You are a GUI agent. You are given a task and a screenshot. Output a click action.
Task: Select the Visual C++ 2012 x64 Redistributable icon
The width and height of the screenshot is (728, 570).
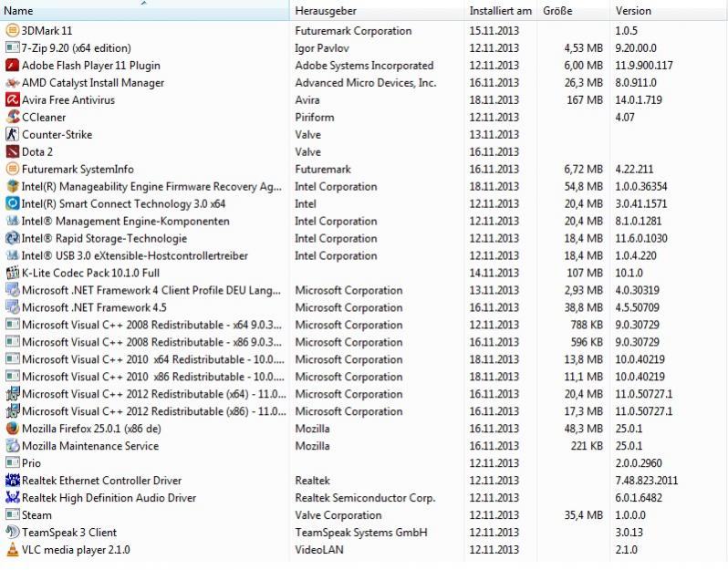[x=13, y=394]
